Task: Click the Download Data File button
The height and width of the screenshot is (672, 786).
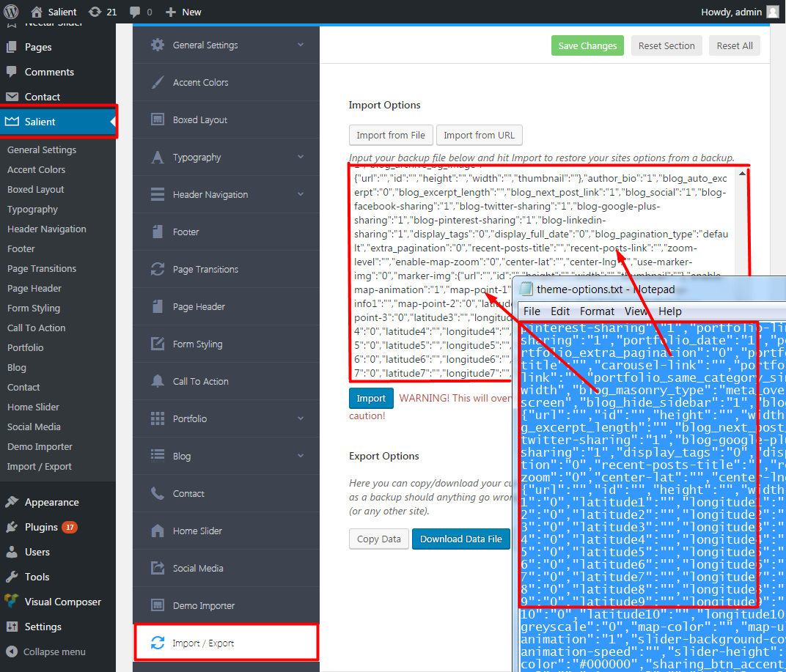Action: click(460, 539)
